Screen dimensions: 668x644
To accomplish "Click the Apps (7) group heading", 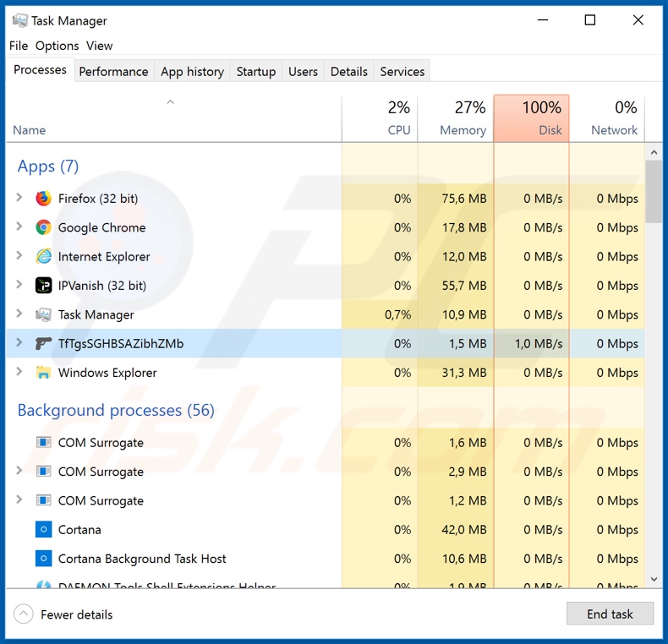I will tap(48, 166).
